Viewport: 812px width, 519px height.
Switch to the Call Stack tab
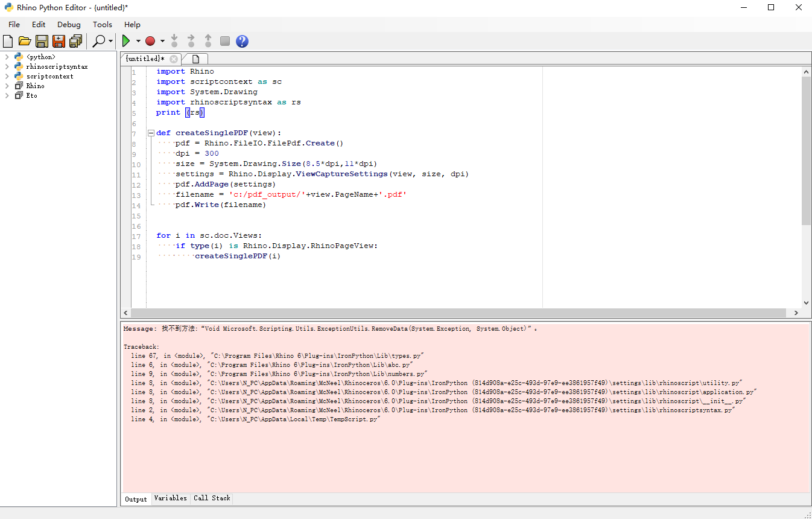pos(212,498)
